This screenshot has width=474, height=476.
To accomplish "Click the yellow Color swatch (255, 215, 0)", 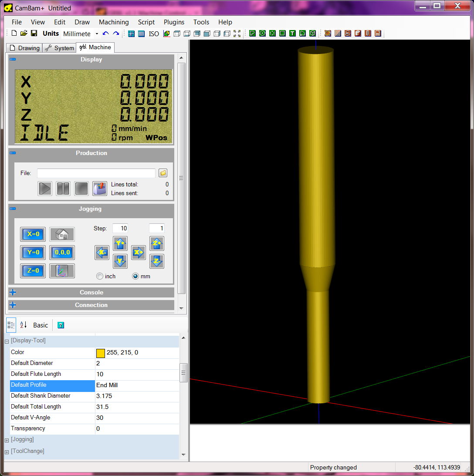I will point(101,353).
